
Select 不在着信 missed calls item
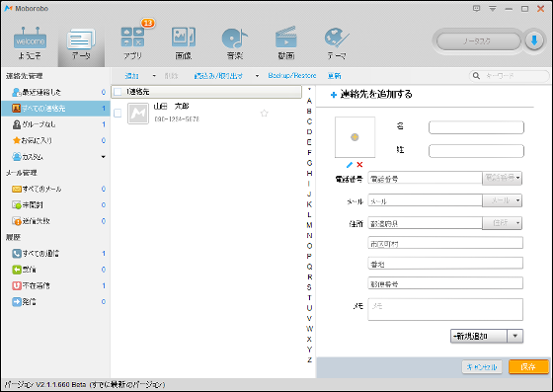click(x=55, y=285)
